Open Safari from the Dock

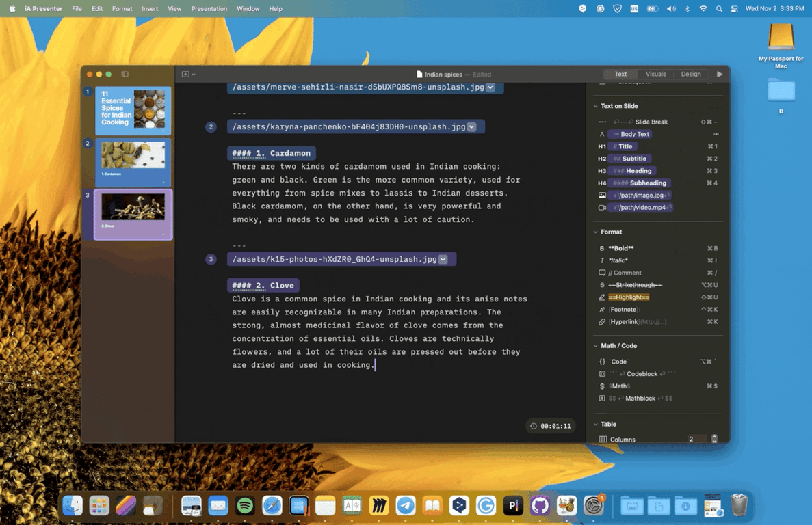272,505
